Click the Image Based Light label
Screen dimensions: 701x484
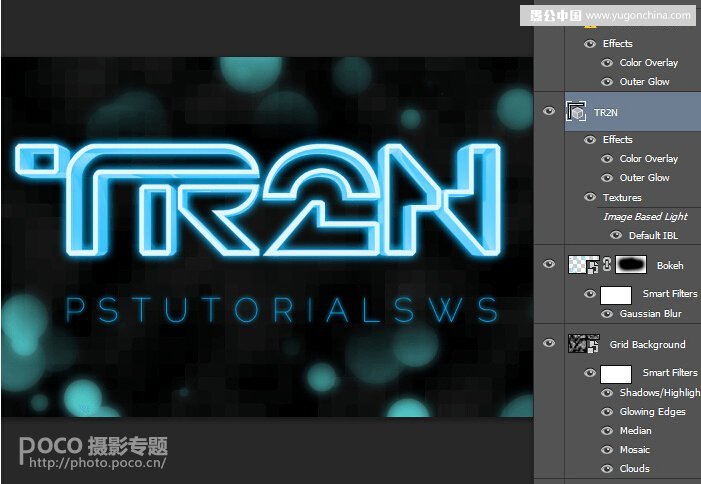tap(645, 217)
